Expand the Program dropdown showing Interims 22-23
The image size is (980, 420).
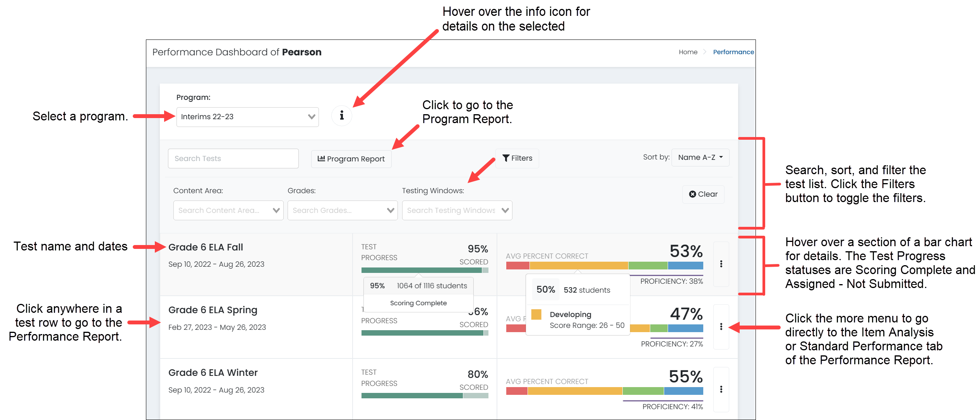tap(247, 117)
